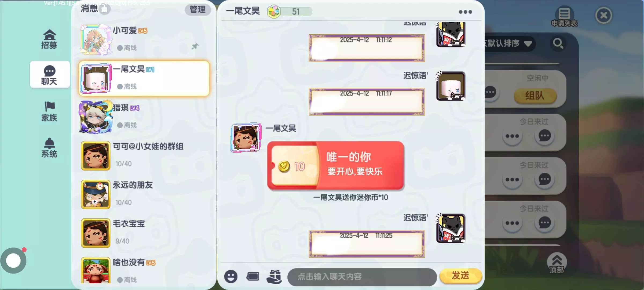Open the emoji picker in chat bar

tap(231, 277)
